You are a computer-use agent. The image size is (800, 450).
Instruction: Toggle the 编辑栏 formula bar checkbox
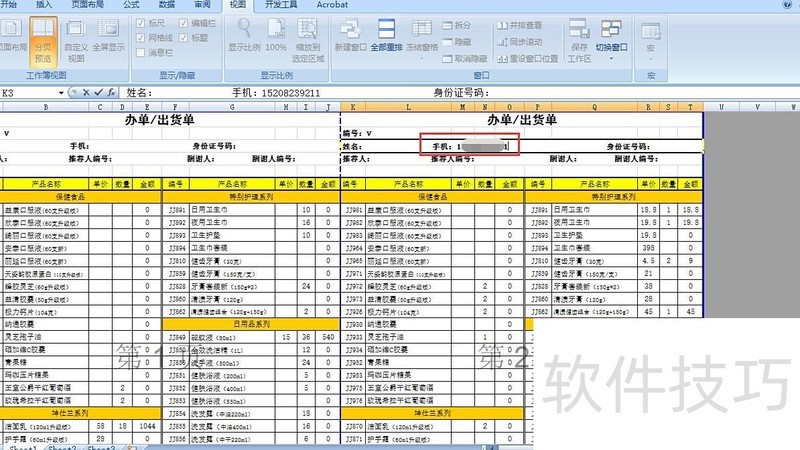click(184, 23)
